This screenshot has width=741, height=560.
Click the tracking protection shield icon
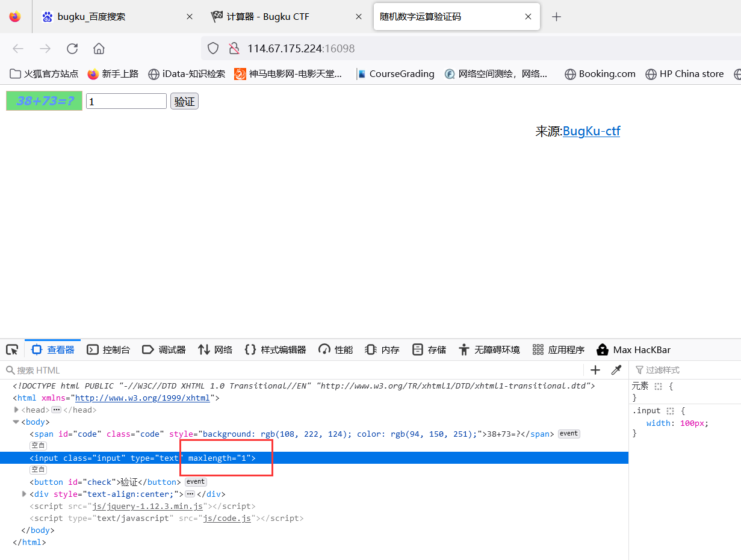[212, 49]
